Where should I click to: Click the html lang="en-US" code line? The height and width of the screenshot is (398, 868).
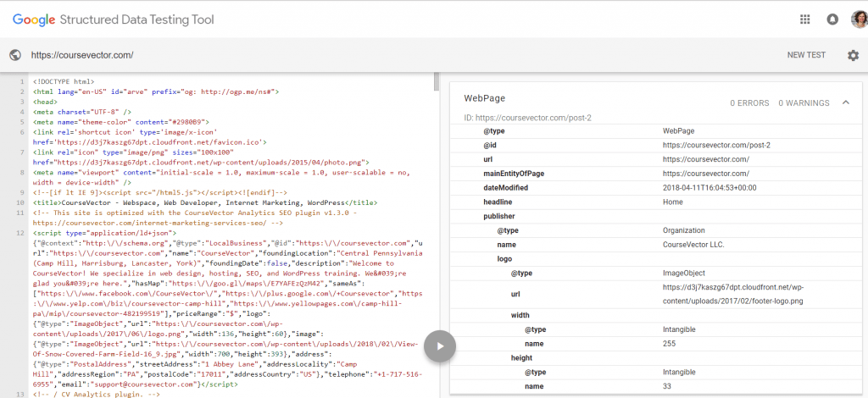[x=156, y=92]
